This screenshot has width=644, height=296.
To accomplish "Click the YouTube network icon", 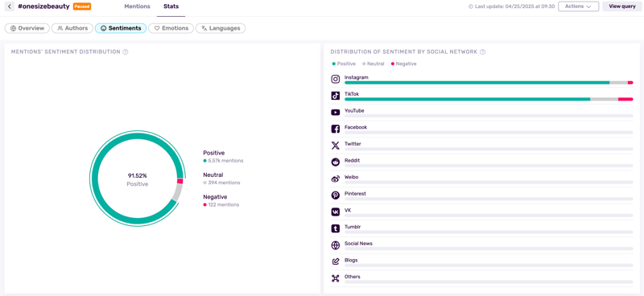I will [x=336, y=113].
